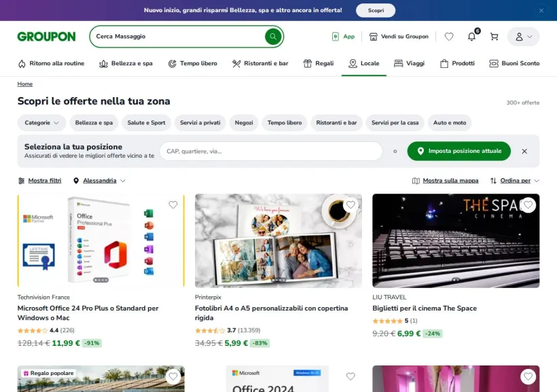Favorite the Microsoft Office 24 Pro deal

(x=173, y=204)
